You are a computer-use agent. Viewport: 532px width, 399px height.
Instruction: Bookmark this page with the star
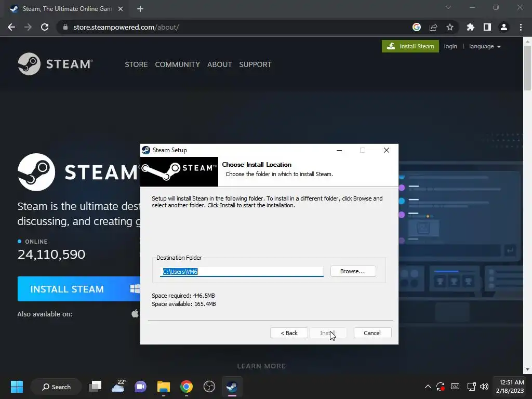pyautogui.click(x=450, y=27)
